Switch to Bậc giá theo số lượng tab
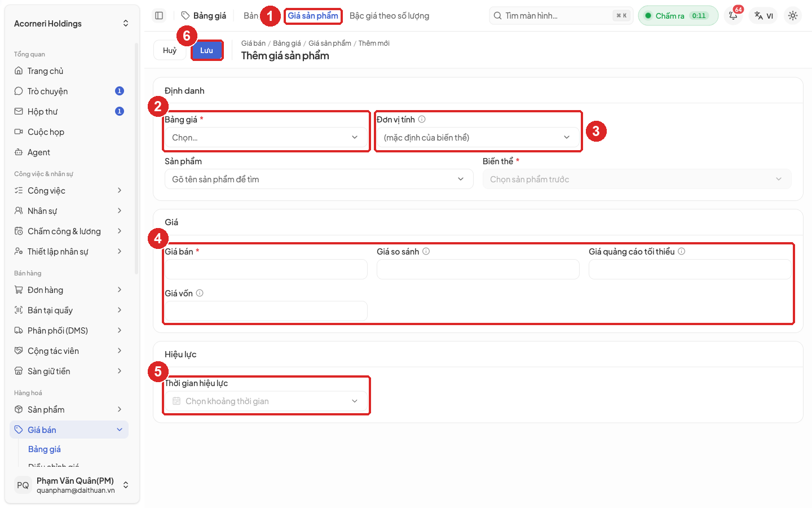Image resolution: width=812 pixels, height=508 pixels. tap(389, 16)
